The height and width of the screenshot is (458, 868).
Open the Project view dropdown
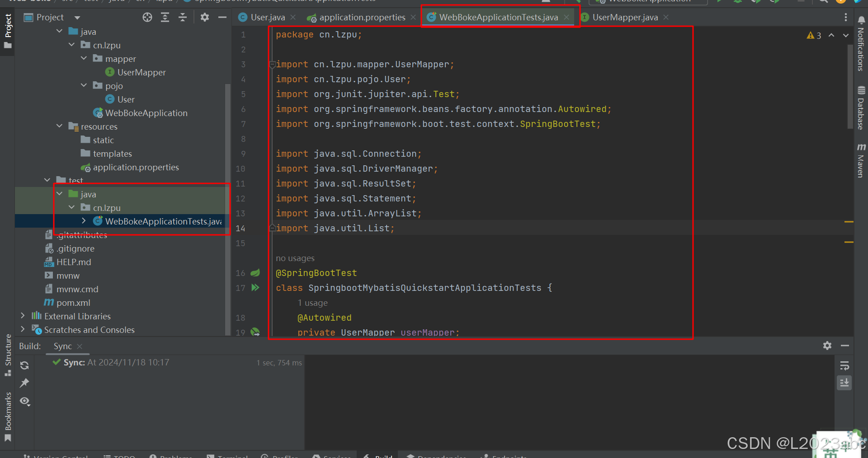77,18
